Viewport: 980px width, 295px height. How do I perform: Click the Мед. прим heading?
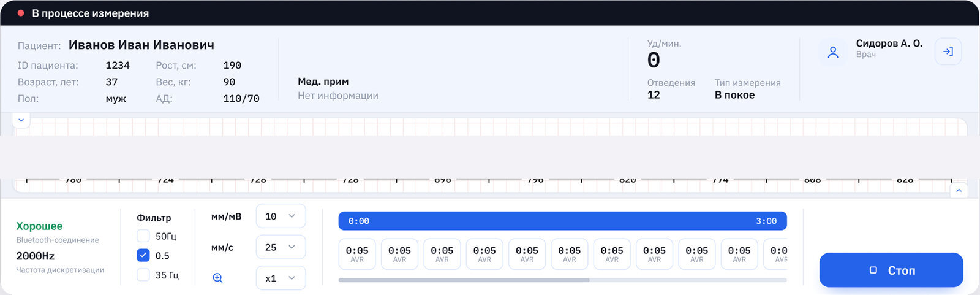coord(323,82)
